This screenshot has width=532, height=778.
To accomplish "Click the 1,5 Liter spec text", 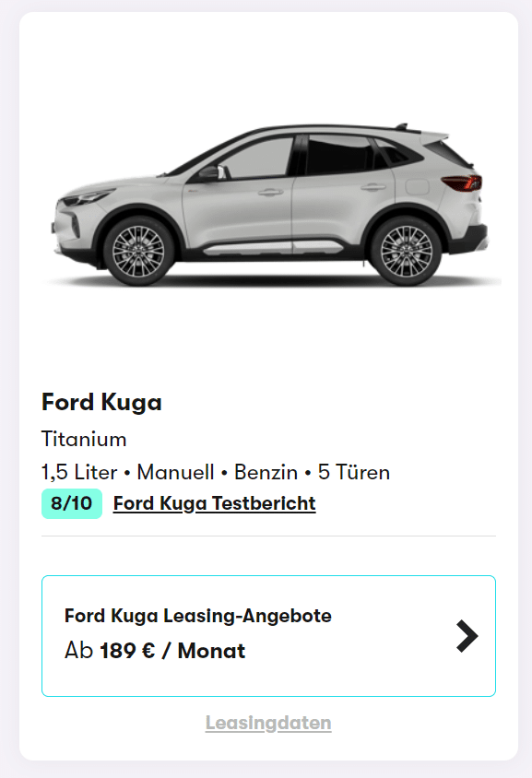I will point(79,472).
